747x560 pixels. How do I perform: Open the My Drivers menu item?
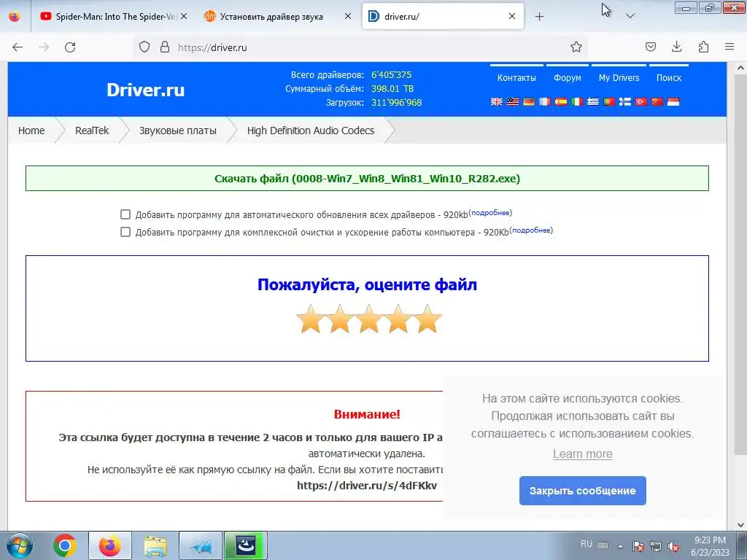[x=619, y=77]
